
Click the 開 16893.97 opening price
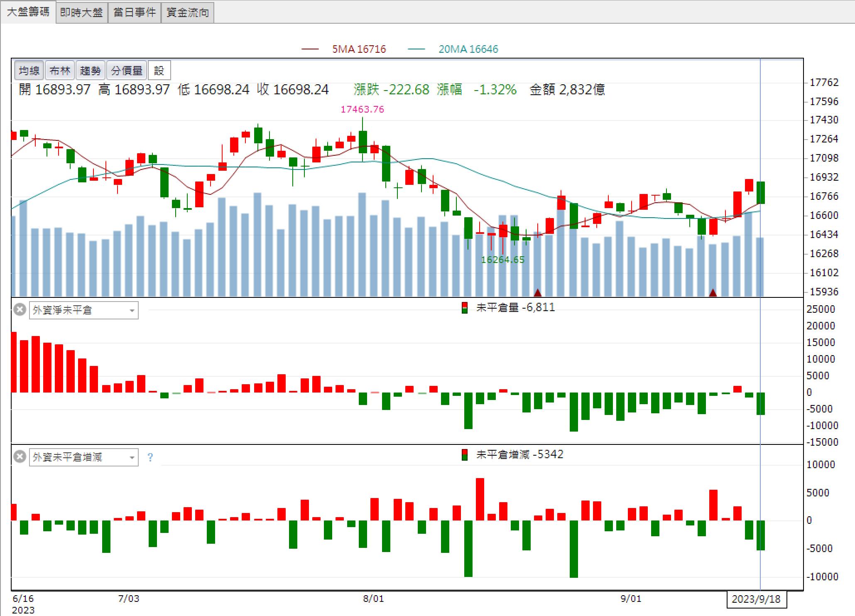[54, 89]
